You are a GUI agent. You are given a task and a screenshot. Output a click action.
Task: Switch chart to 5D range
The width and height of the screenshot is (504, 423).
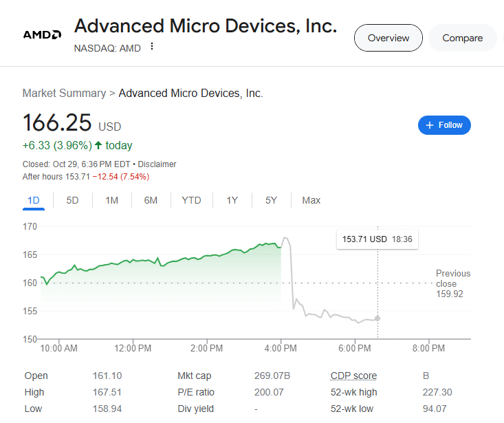[x=72, y=201]
